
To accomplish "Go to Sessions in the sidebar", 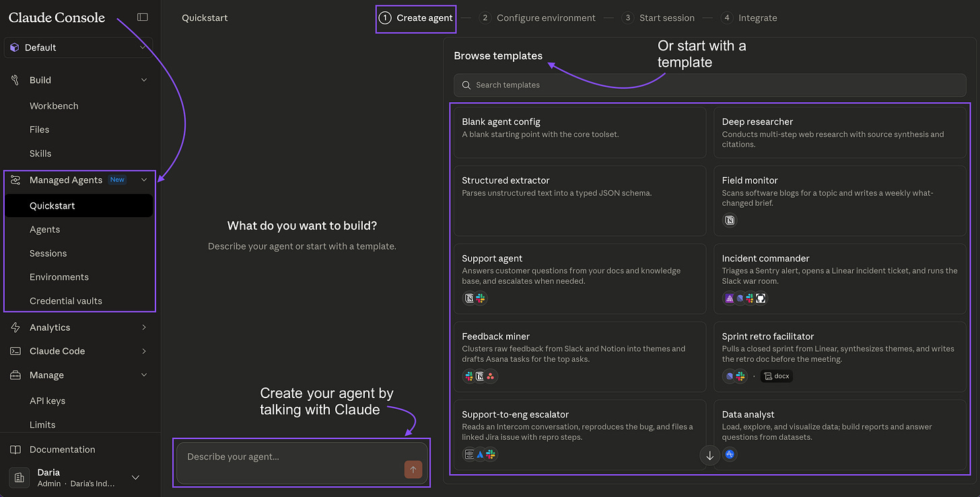I will pyautogui.click(x=48, y=254).
